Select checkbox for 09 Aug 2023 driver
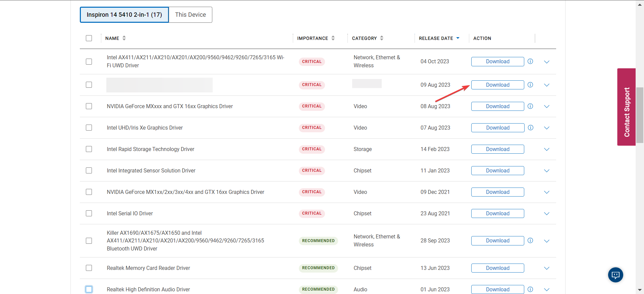The image size is (644, 294). pos(89,85)
